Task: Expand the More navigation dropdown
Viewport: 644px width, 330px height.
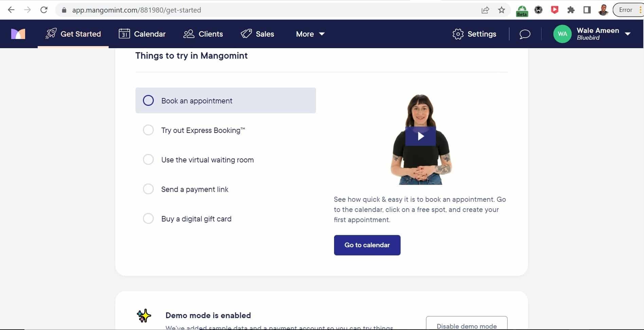Action: click(x=310, y=34)
